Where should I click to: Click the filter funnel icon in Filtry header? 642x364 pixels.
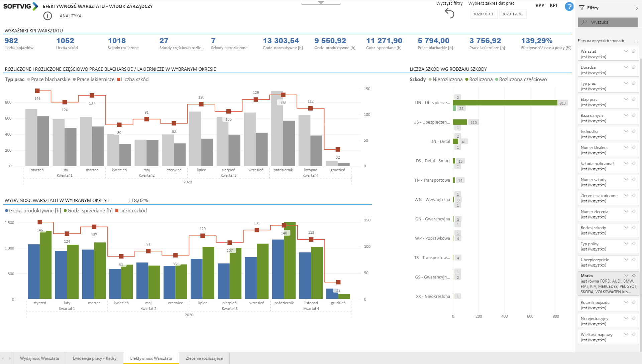[582, 8]
